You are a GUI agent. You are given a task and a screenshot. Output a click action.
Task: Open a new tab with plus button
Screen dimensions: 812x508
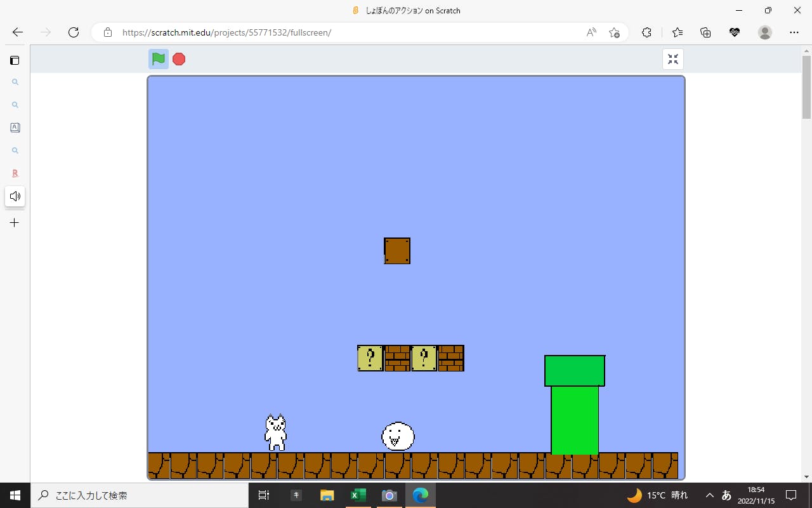click(15, 223)
